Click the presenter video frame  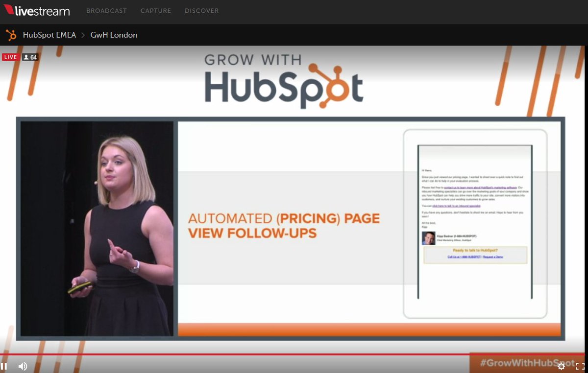tap(97, 228)
